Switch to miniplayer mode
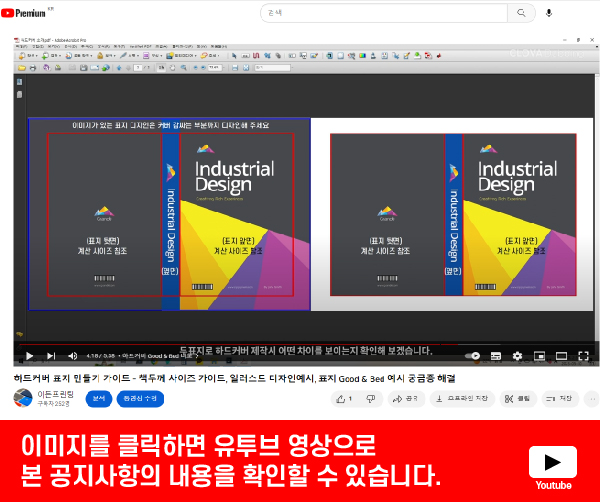This screenshot has height=502, width=600. [539, 356]
